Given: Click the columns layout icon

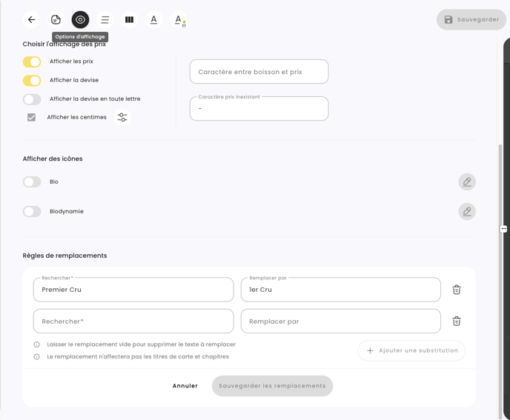Looking at the screenshot, I should click(x=129, y=20).
